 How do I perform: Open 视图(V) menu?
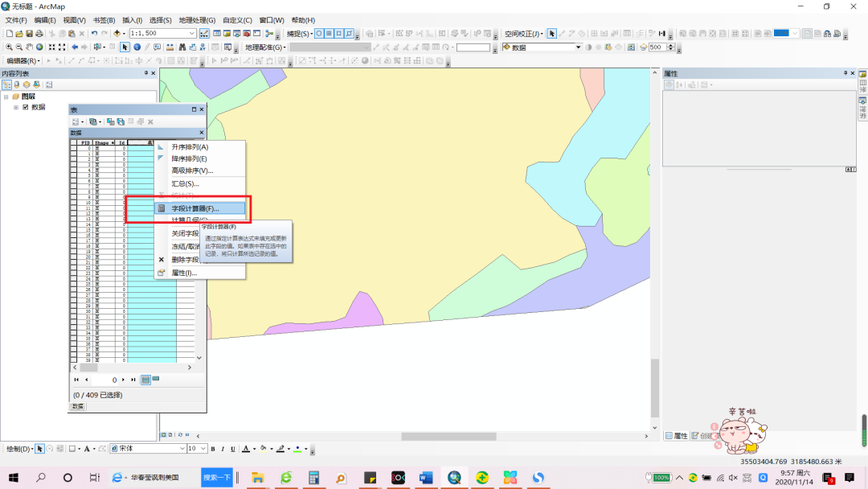point(74,20)
